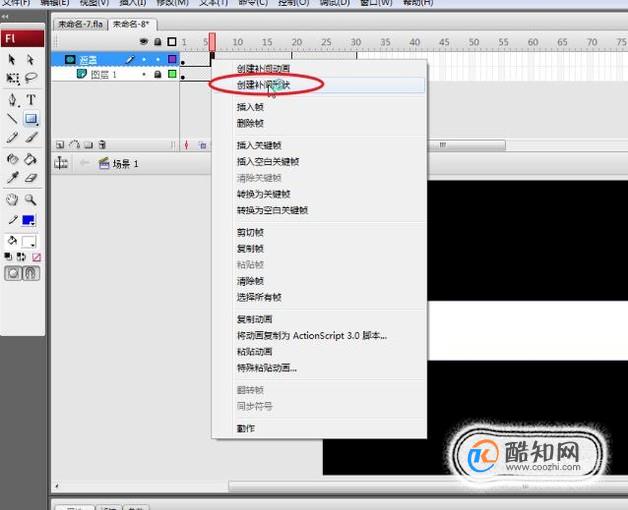The width and height of the screenshot is (628, 510).
Task: Click the Onion Skin button in timeline
Action: coord(203,145)
